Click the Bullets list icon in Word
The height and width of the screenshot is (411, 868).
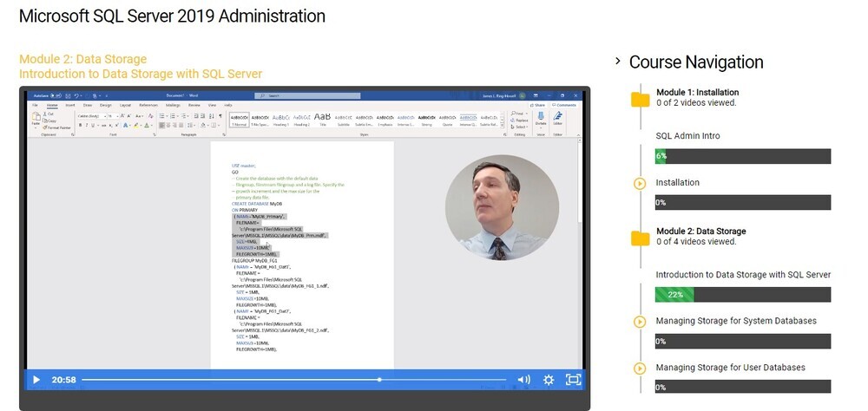(x=161, y=116)
